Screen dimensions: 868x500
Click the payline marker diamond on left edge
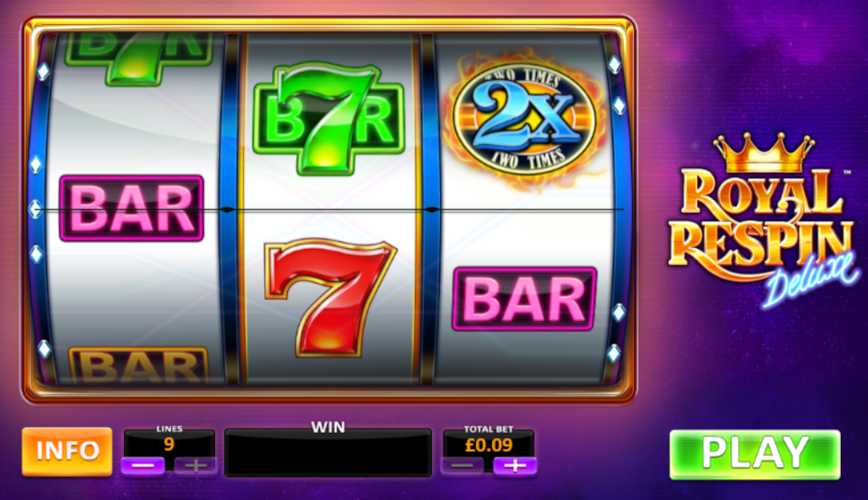35,209
